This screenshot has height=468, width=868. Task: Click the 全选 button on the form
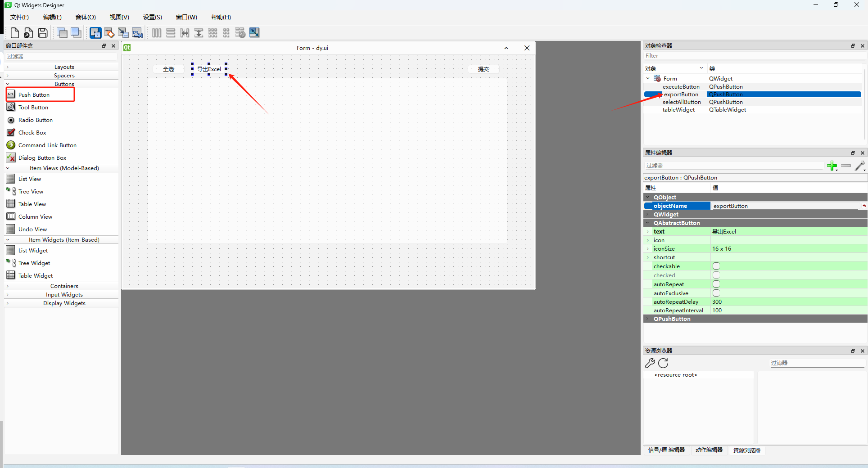click(x=168, y=69)
